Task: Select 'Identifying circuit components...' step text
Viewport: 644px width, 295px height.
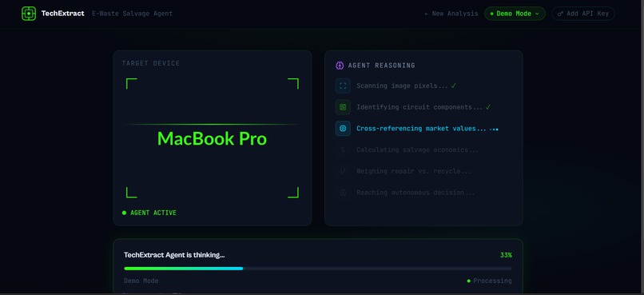Action: (x=419, y=107)
